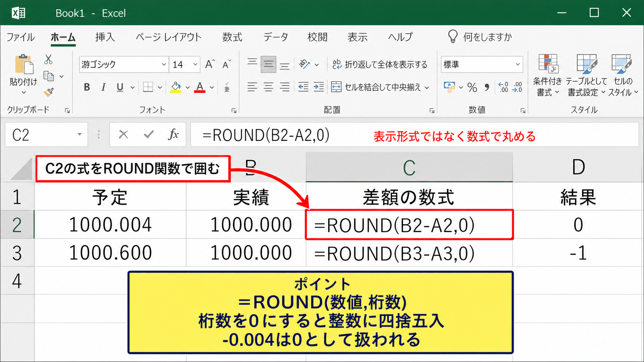Click the Decrease Indent icon
The width and height of the screenshot is (644, 362).
303,87
